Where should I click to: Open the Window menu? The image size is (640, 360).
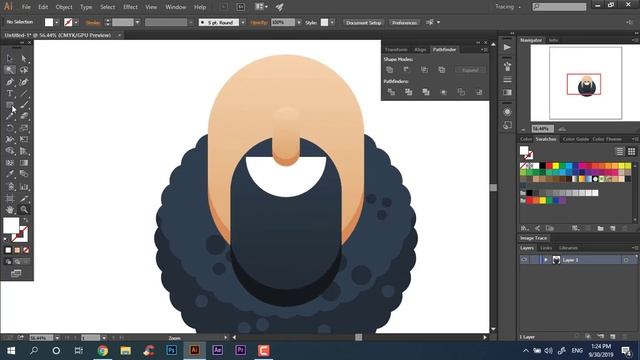point(176,7)
